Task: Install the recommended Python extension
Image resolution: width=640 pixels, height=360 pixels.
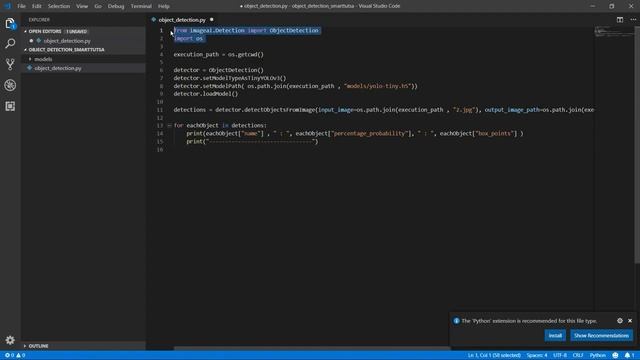Action: [x=555, y=336]
